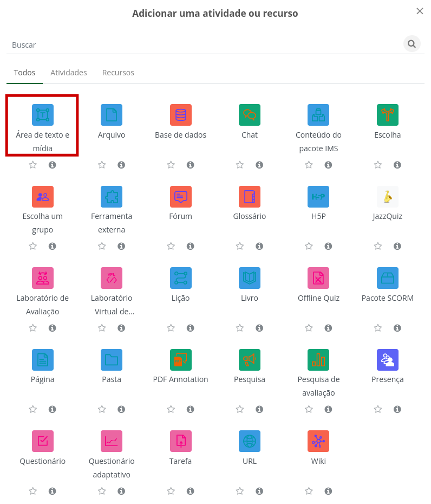Switch to the Todos tab

[24, 73]
